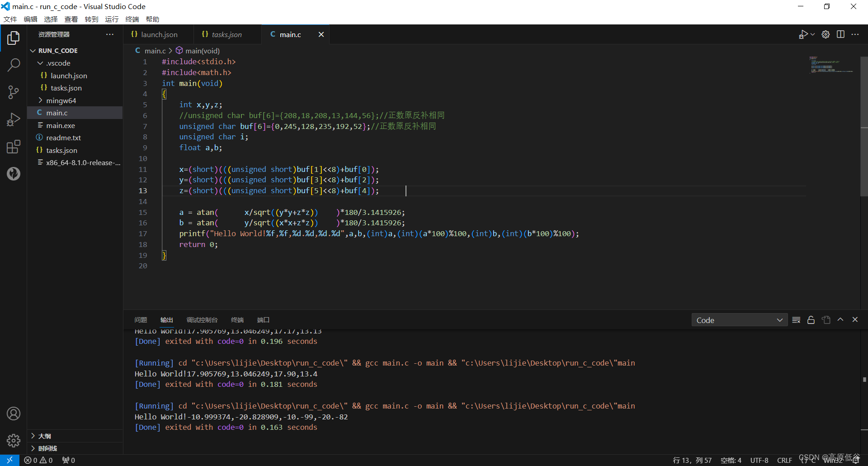Expand the 大纲 outline section
This screenshot has height=466, width=868.
pyautogui.click(x=75, y=436)
